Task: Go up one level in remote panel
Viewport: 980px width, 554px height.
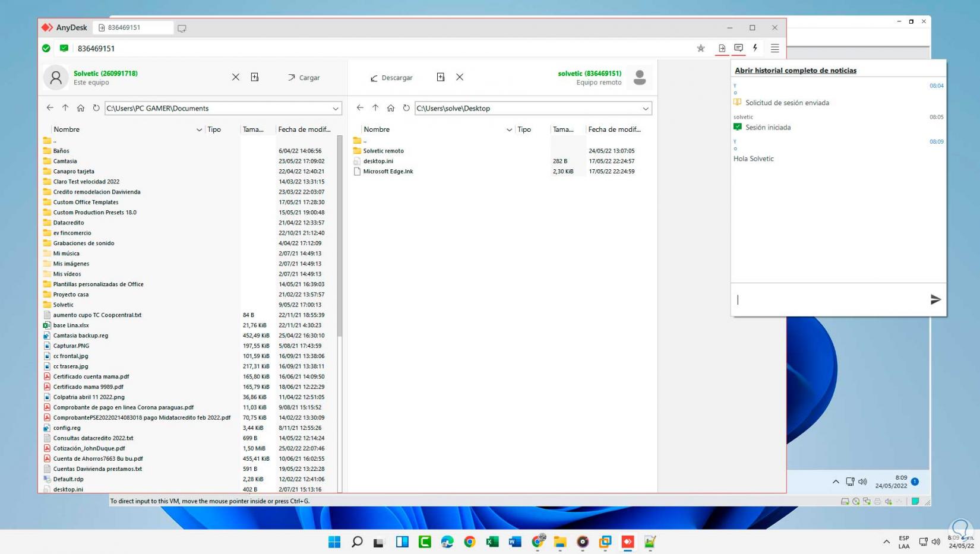Action: (x=375, y=108)
